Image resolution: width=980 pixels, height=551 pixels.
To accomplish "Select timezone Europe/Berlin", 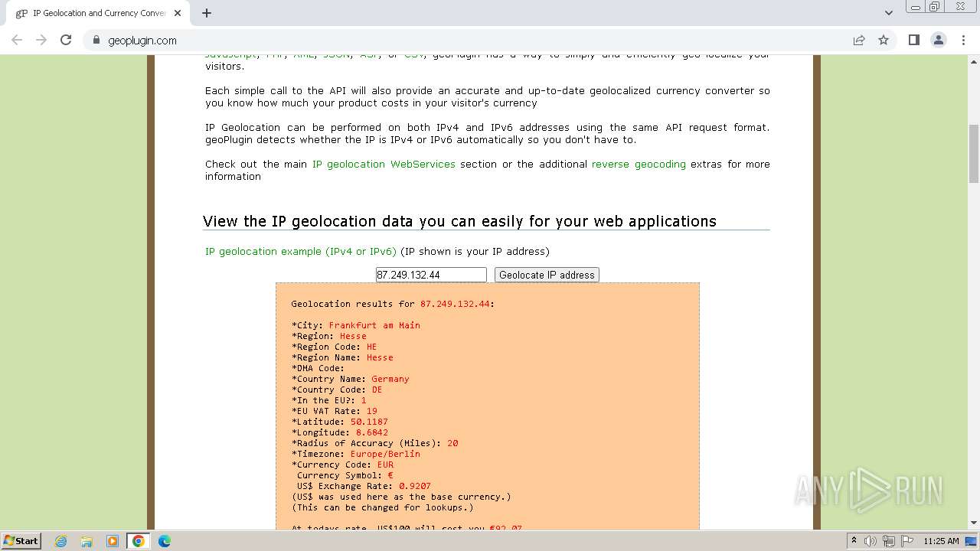I will click(x=385, y=454).
